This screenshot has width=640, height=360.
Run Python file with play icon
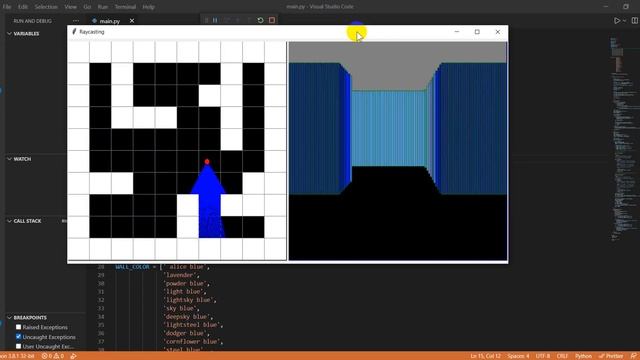click(x=617, y=21)
